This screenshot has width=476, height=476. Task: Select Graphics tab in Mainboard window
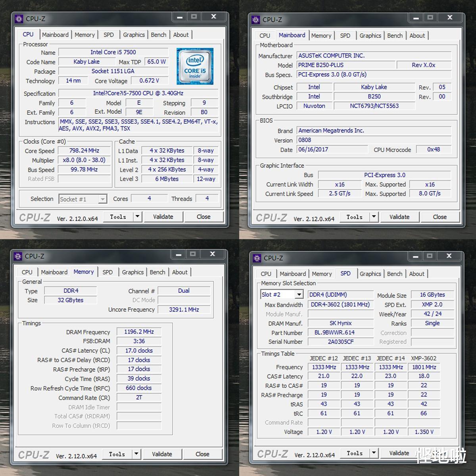370,35
